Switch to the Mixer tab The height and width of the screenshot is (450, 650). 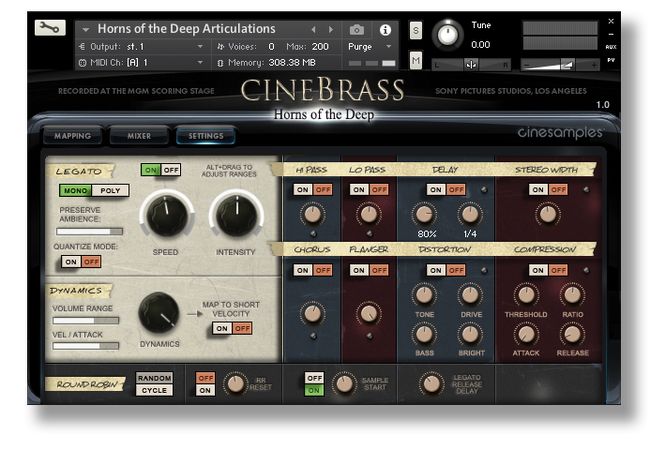[139, 136]
